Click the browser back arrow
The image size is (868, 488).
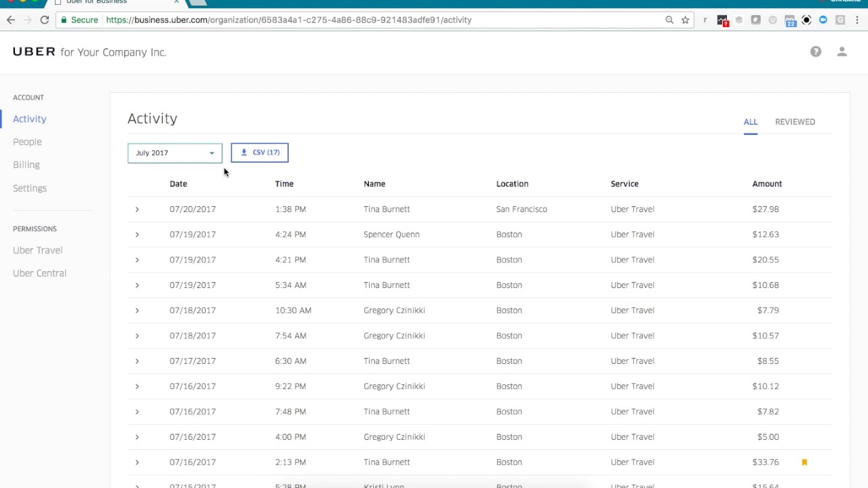(x=11, y=20)
